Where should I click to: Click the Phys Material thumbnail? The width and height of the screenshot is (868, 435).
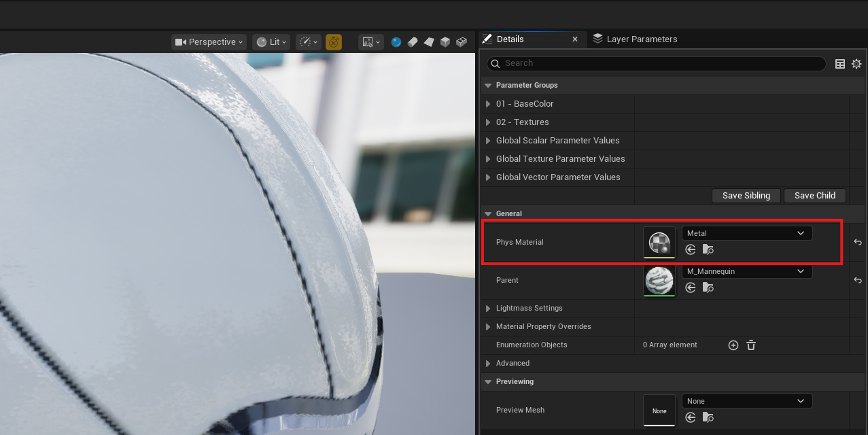point(659,243)
